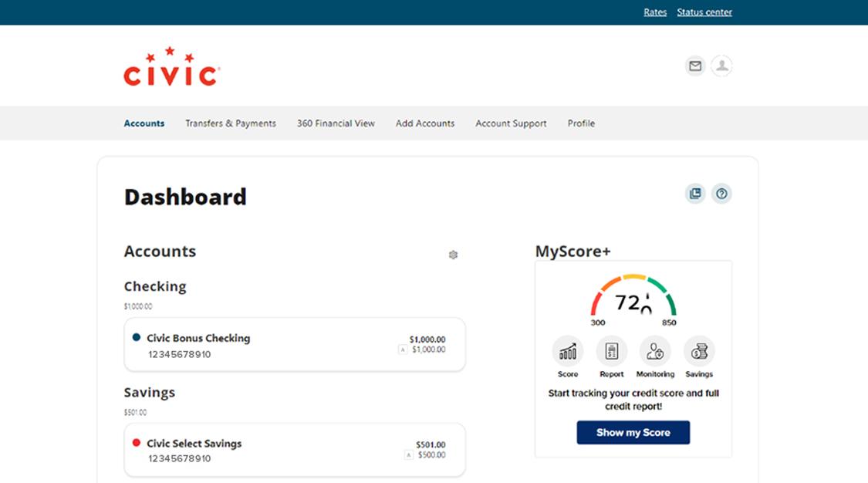Screen dimensions: 868x483
Task: Open the Transfers & Payments menu
Action: 231,123
